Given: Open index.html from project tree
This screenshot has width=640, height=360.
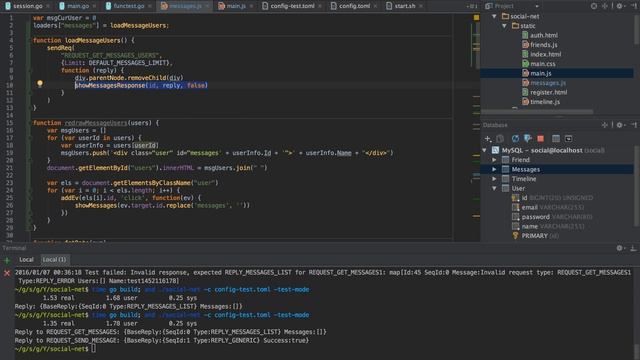Looking at the screenshot, I should pyautogui.click(x=542, y=54).
